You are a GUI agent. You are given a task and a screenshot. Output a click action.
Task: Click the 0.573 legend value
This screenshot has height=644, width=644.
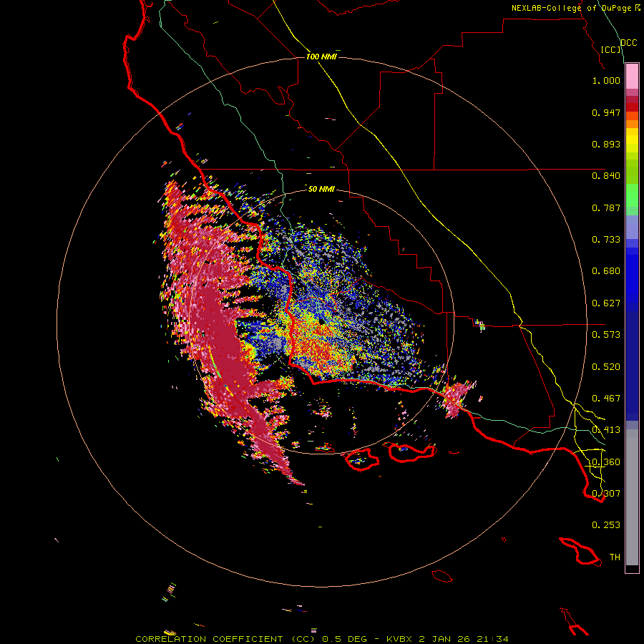click(x=606, y=335)
